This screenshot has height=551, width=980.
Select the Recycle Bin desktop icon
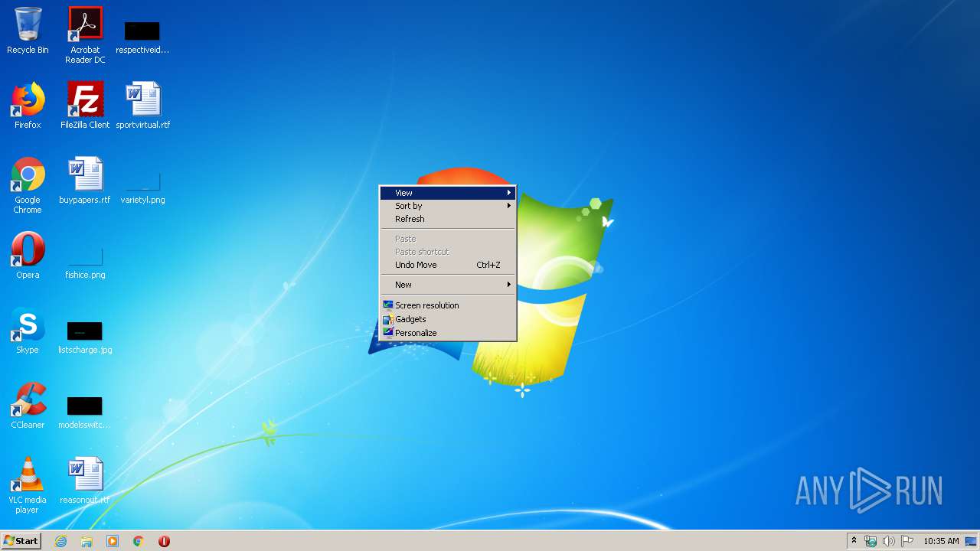(x=28, y=31)
